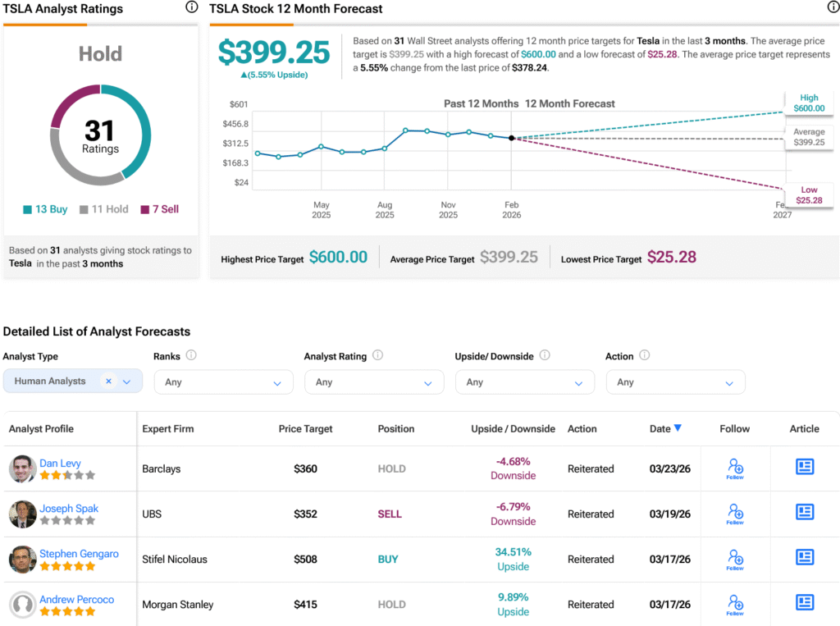This screenshot has width=840, height=626.
Task: Open article icon for Andrew Percoco row
Action: tap(805, 602)
